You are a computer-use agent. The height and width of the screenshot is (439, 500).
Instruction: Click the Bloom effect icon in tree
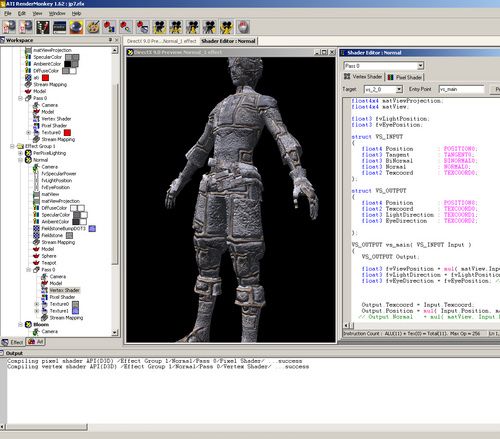click(x=28, y=324)
